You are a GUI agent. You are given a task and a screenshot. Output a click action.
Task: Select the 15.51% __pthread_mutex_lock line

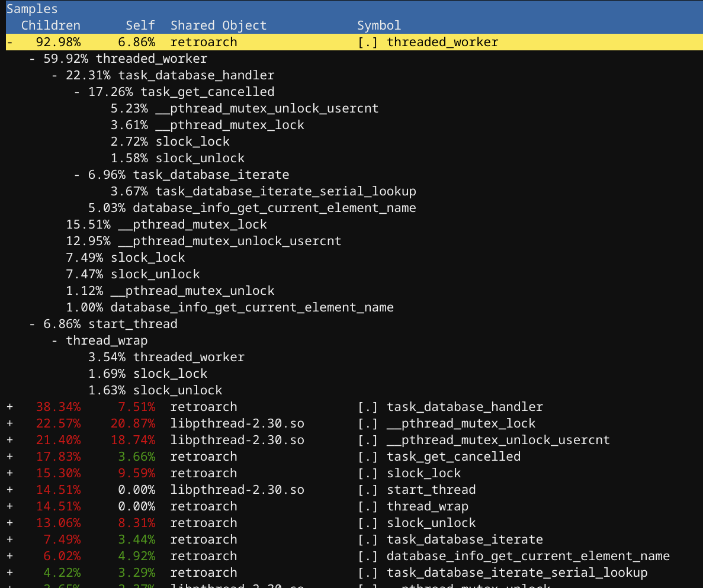point(166,224)
